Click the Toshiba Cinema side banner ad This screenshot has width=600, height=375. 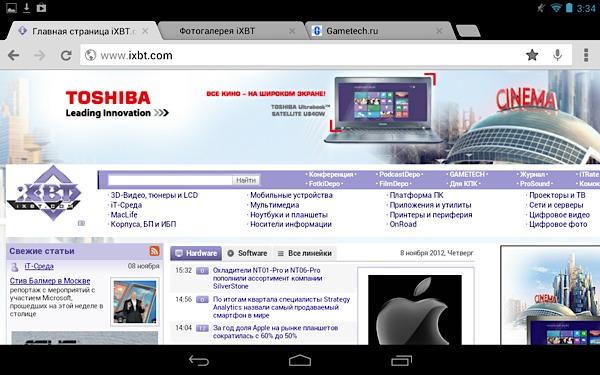tap(551, 295)
